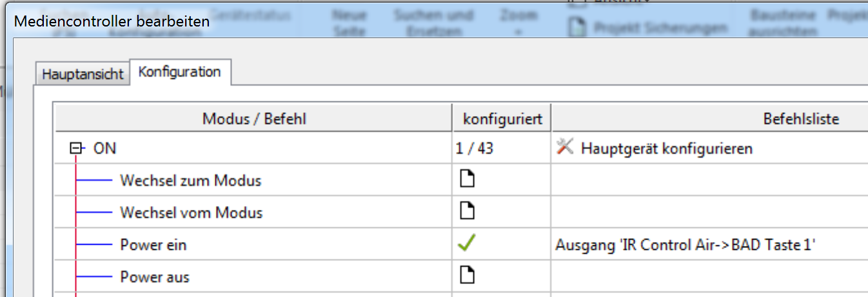
Task: Click the Neue Seite toolbar button
Action: coord(350,23)
